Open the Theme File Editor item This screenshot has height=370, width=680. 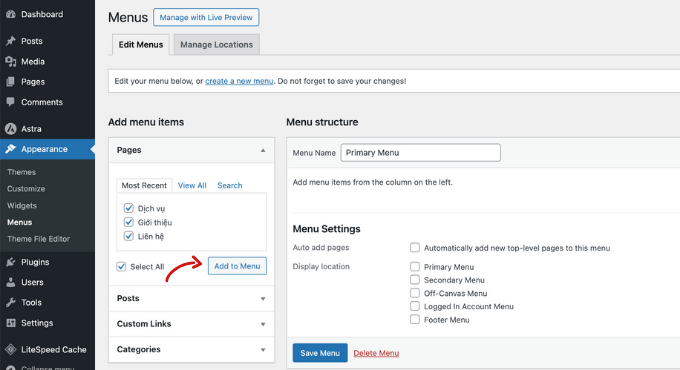[x=38, y=239]
